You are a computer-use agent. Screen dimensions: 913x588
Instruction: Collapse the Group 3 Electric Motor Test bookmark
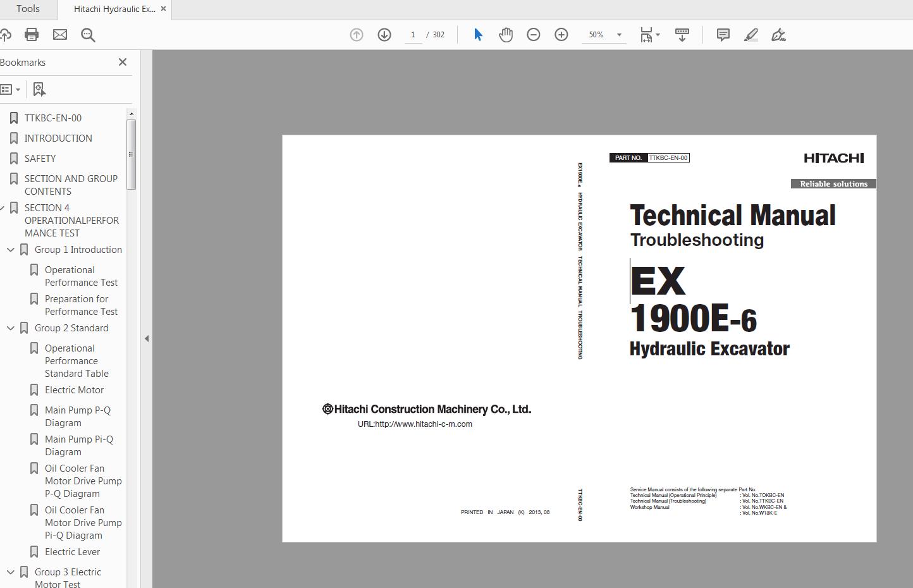[x=11, y=572]
